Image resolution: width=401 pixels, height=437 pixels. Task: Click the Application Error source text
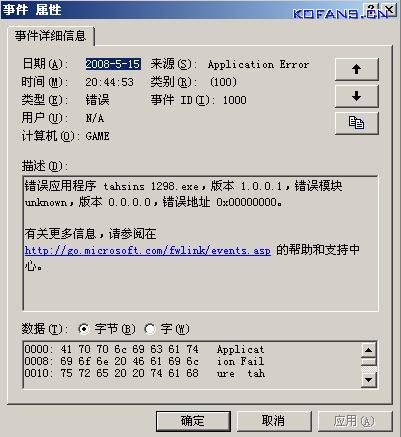click(258, 64)
